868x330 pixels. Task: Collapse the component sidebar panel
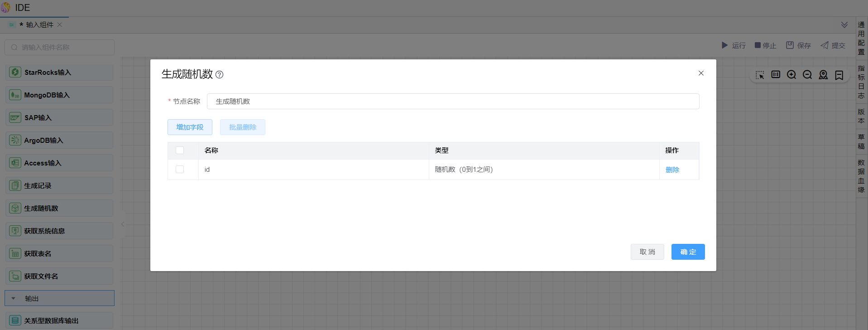[x=123, y=224]
